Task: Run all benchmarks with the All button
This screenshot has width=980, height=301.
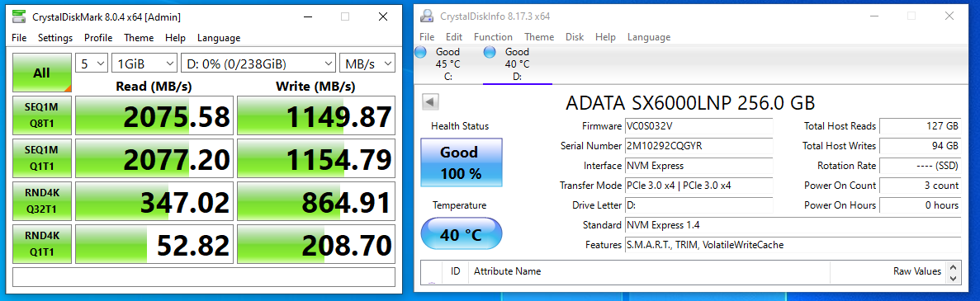Action: 42,73
